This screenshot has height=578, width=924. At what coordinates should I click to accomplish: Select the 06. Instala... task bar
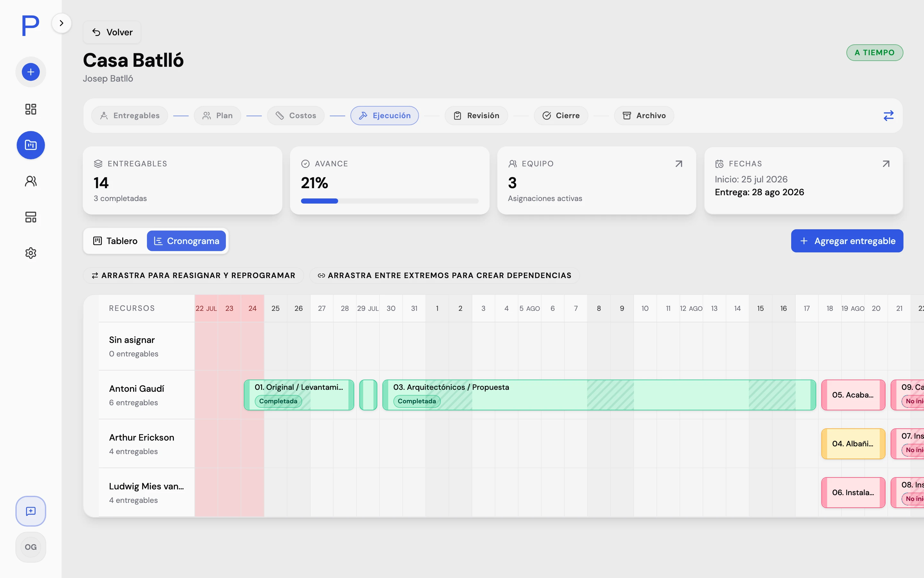(x=853, y=493)
